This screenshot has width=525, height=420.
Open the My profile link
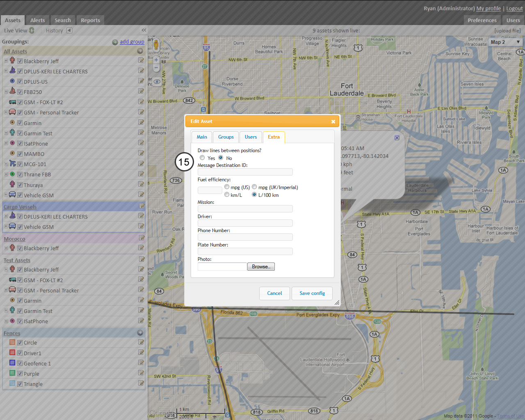coord(488,8)
